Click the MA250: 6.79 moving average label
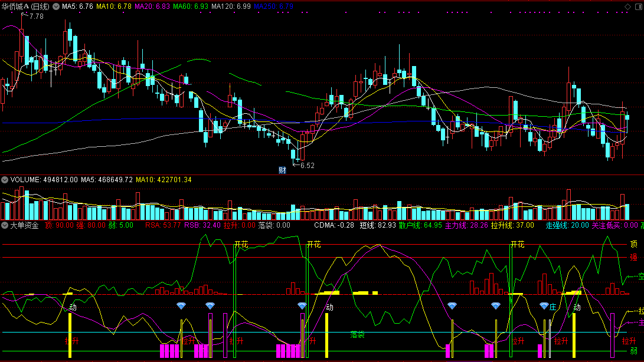Image resolution: width=644 pixels, height=362 pixels. click(273, 6)
